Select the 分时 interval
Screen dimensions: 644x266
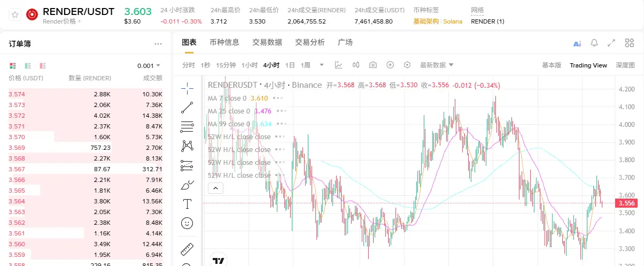click(x=189, y=65)
